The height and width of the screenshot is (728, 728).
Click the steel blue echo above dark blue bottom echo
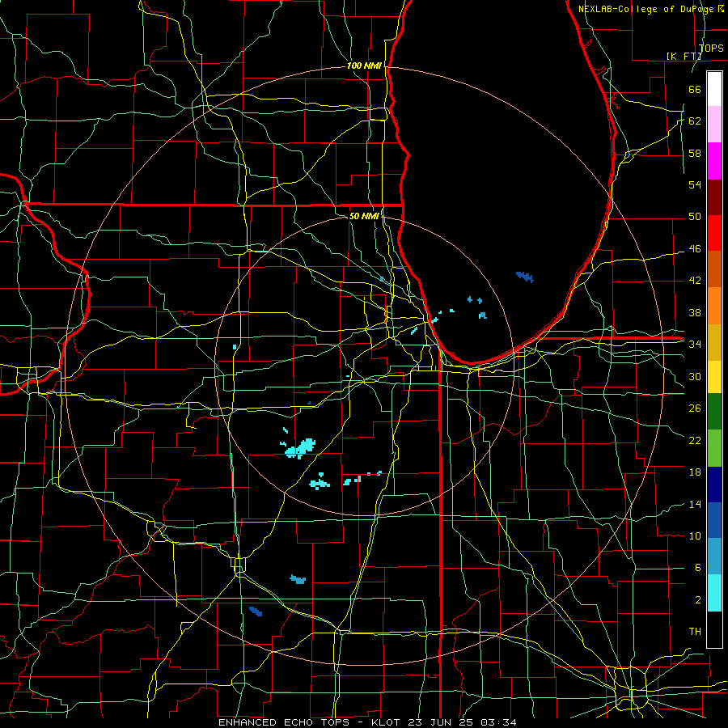(x=298, y=579)
